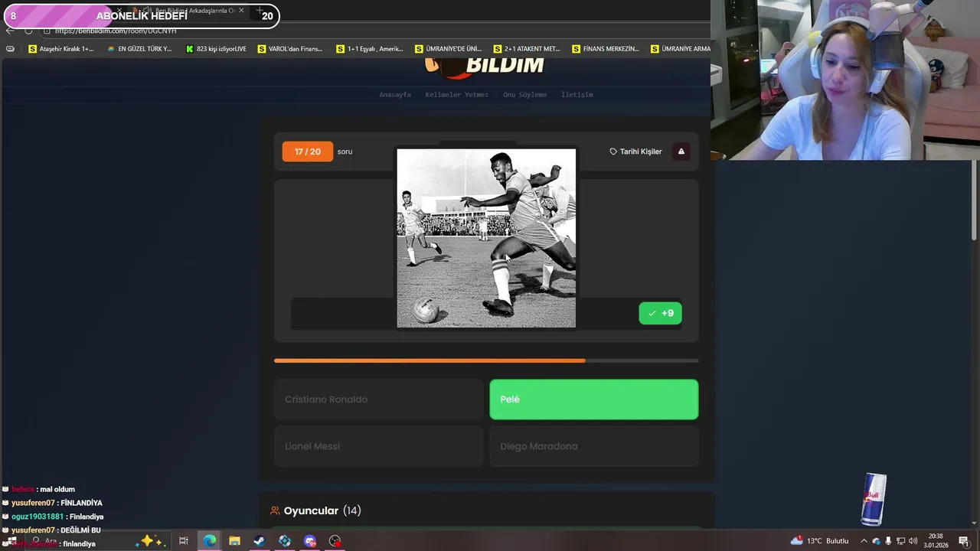This screenshot has height=551, width=980.
Task: Click the 17 / 20 question counter badge
Action: point(308,152)
